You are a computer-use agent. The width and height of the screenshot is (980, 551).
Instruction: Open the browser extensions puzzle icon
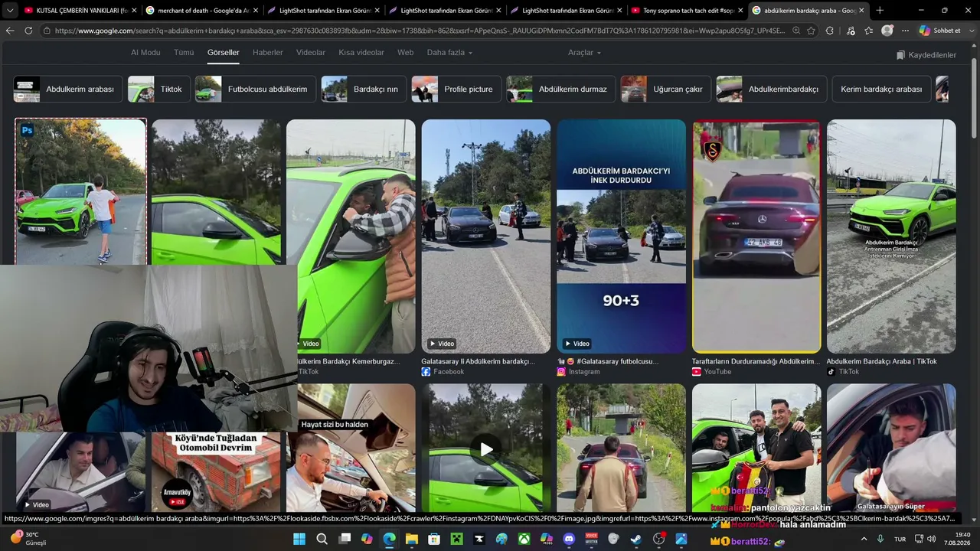[830, 31]
